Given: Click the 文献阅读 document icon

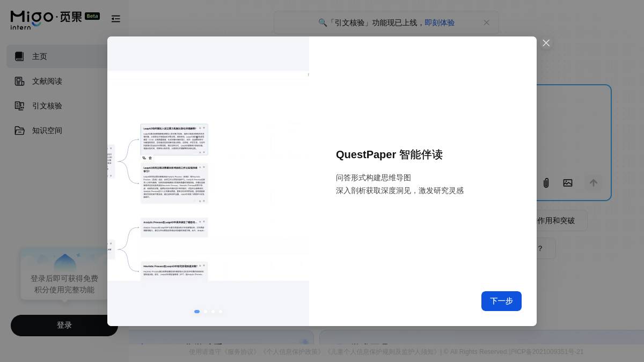Looking at the screenshot, I should point(19,81).
